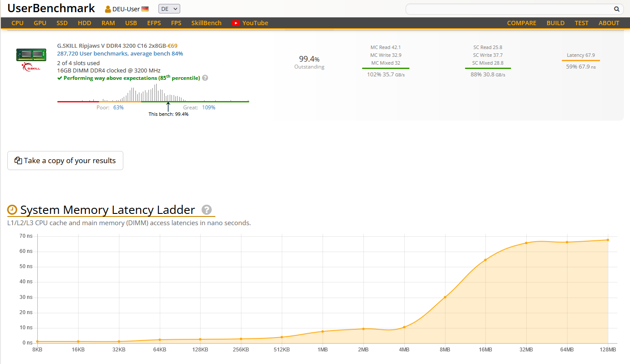The height and width of the screenshot is (364, 630).
Task: Open 287,720 User benchmarks link
Action: click(120, 54)
